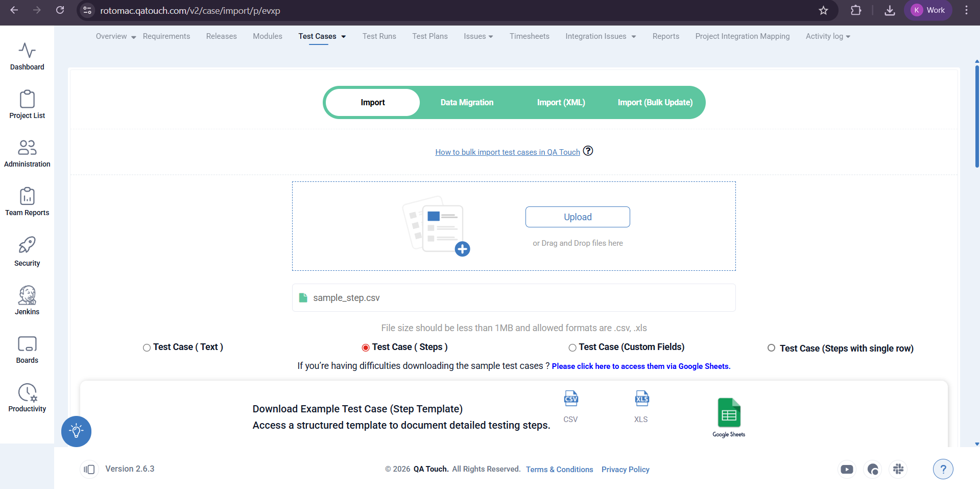
Task: Download the XLS step template
Action: click(x=641, y=399)
